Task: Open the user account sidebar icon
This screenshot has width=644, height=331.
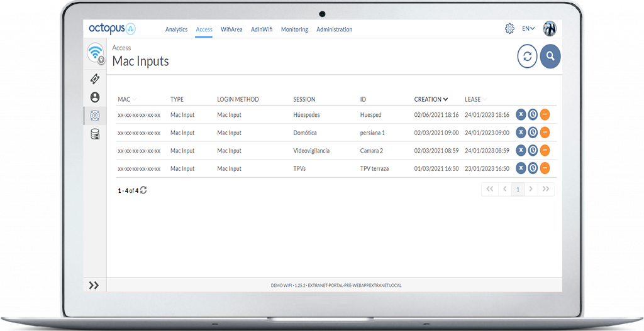Action: 95,97
